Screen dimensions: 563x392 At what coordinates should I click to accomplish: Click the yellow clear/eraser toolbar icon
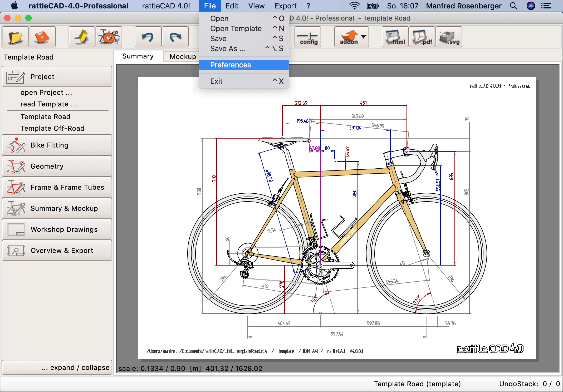[82, 37]
